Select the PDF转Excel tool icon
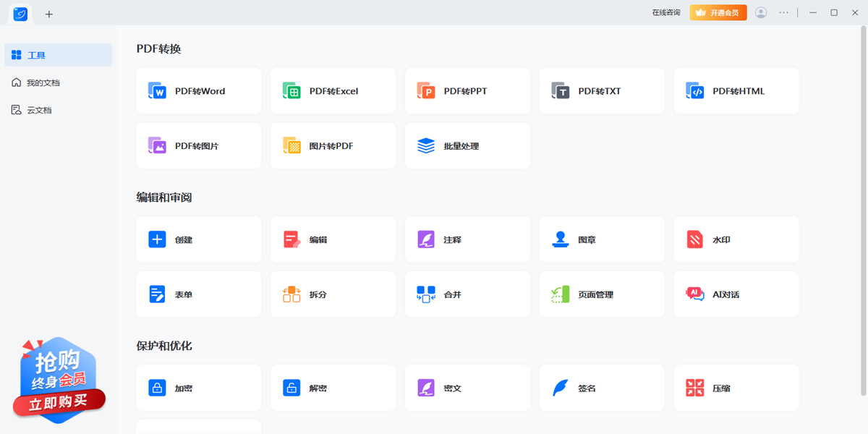 pyautogui.click(x=292, y=91)
